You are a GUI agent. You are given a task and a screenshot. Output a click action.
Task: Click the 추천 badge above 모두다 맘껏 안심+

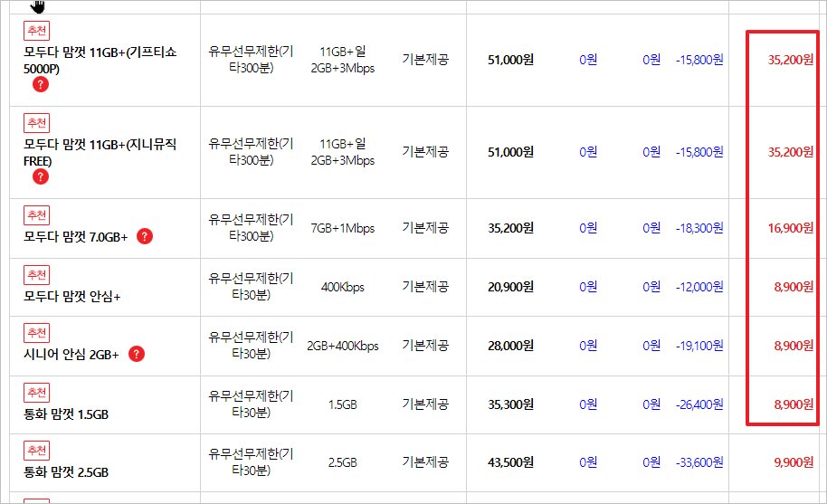(36, 275)
